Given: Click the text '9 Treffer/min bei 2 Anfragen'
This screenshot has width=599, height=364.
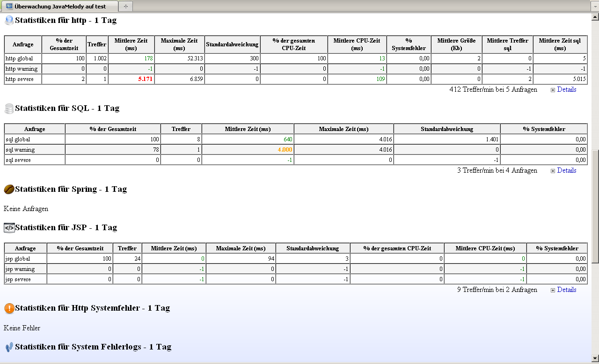Looking at the screenshot, I should pyautogui.click(x=497, y=290).
